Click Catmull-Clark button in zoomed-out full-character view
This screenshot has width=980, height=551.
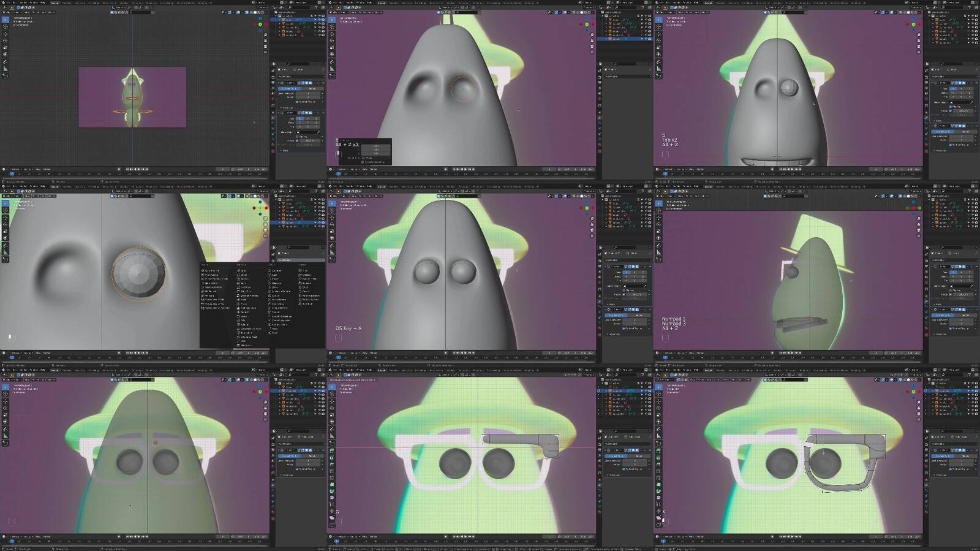(x=290, y=89)
